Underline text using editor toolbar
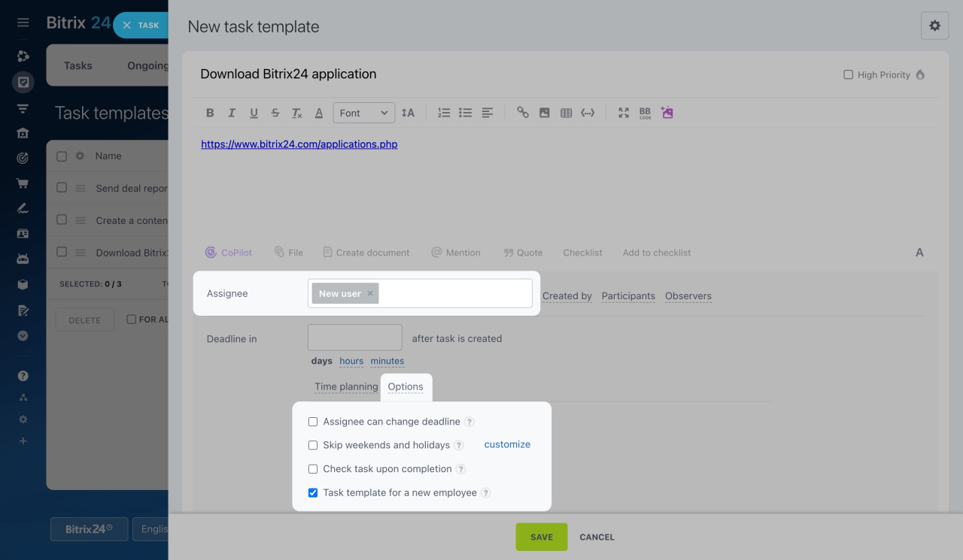963x560 pixels. click(x=254, y=113)
